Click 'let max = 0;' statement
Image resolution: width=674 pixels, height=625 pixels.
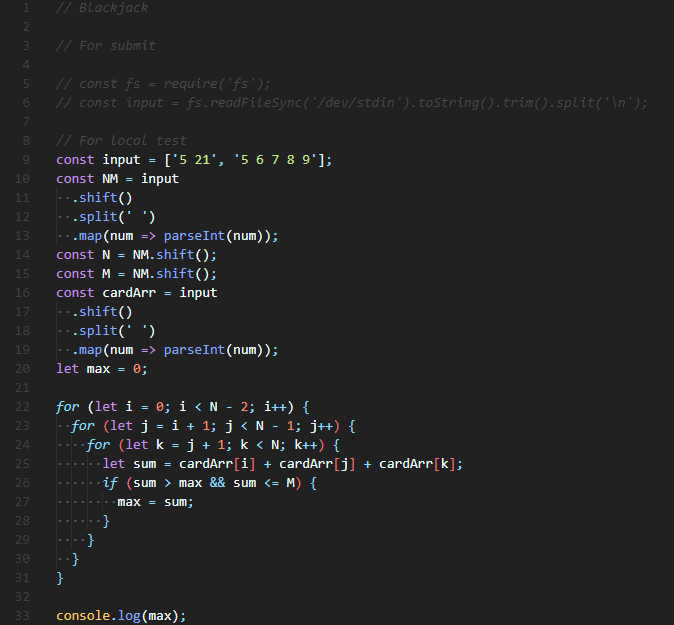click(102, 369)
